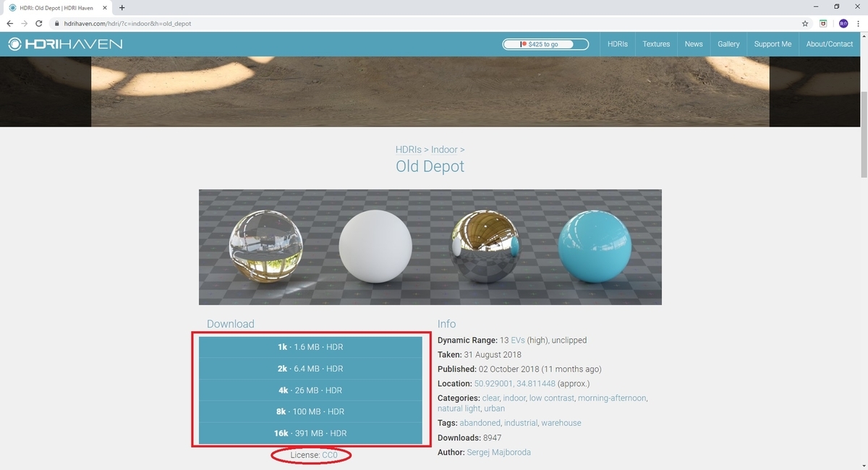
Task: Open the Chrome profile avatar
Action: (x=843, y=23)
